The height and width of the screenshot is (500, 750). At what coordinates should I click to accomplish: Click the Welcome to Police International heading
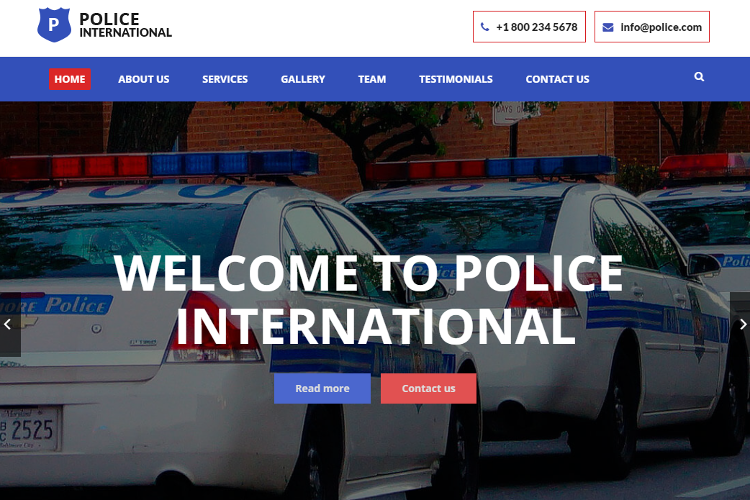369,300
